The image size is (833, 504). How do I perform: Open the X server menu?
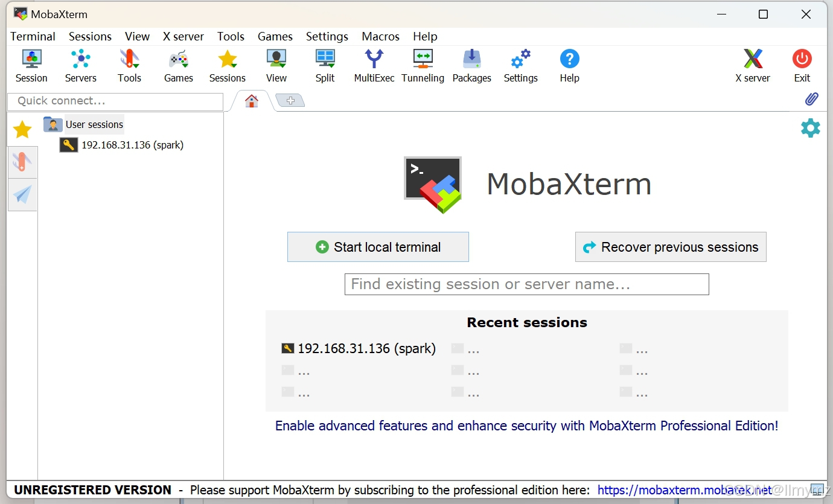point(184,36)
